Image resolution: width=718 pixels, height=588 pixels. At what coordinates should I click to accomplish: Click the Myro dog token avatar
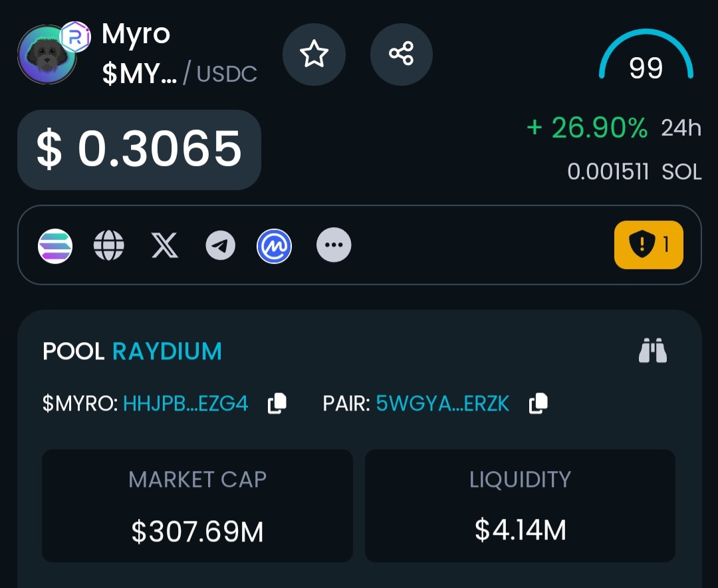coord(47,55)
